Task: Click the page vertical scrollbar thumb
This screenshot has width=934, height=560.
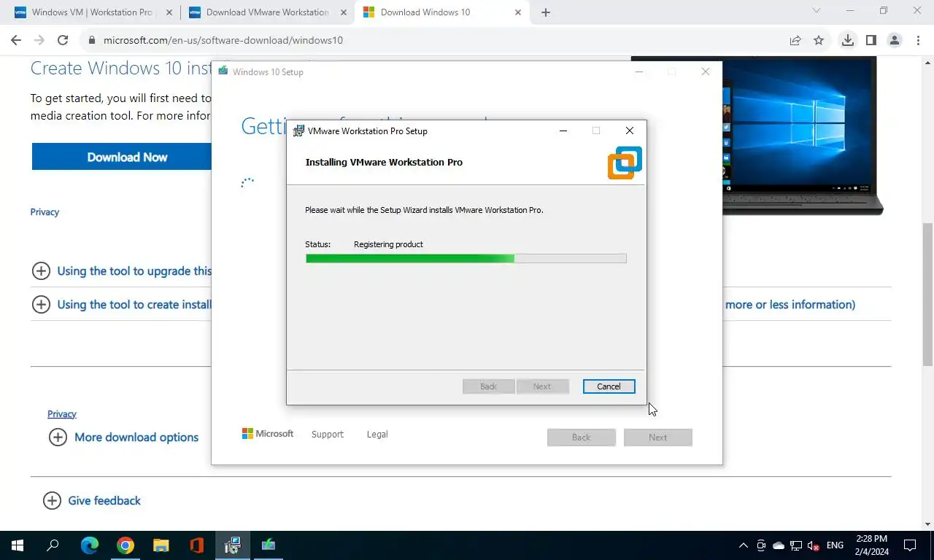Action: coord(927,294)
